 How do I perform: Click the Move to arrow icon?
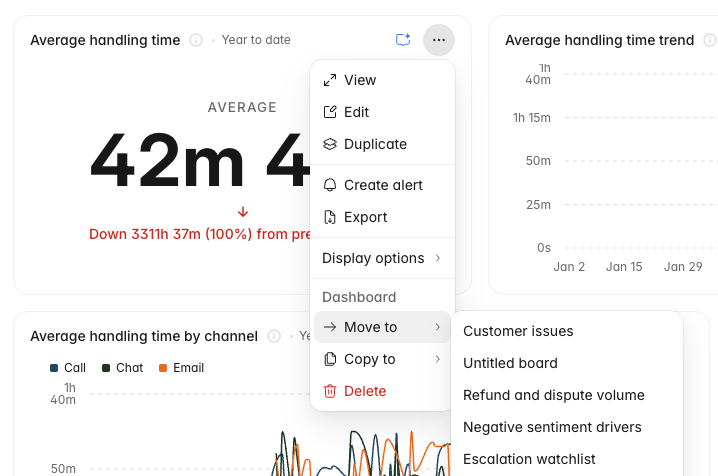[x=330, y=327]
